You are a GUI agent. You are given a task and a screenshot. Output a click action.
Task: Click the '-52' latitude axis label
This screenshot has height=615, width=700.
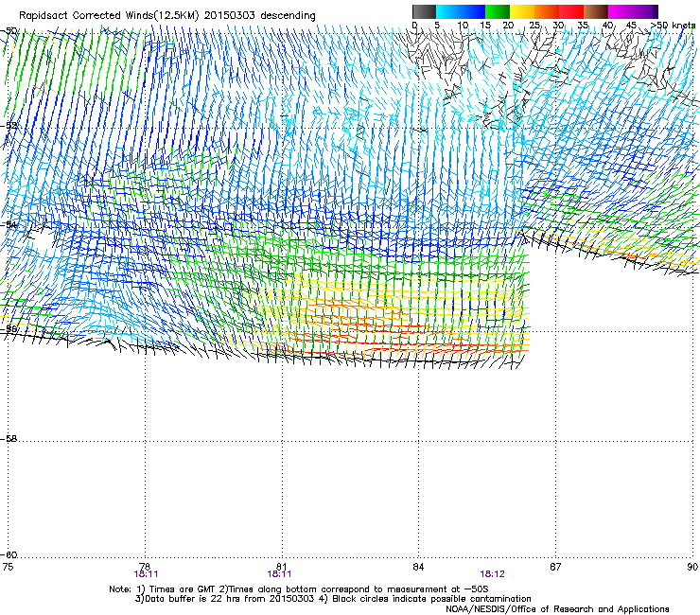click(9, 126)
